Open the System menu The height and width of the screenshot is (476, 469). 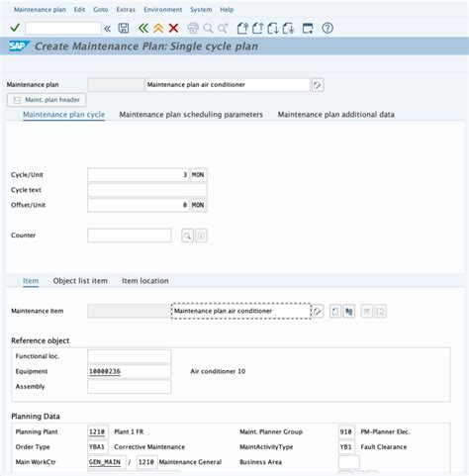(x=201, y=10)
